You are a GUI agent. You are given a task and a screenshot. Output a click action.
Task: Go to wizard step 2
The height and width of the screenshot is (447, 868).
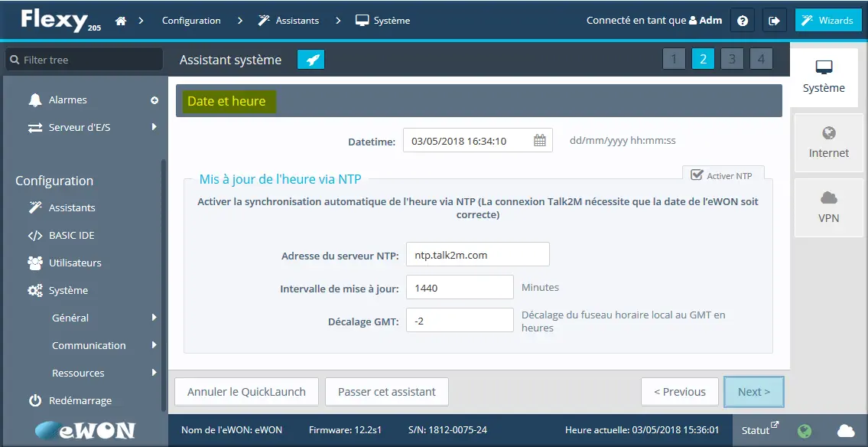703,59
